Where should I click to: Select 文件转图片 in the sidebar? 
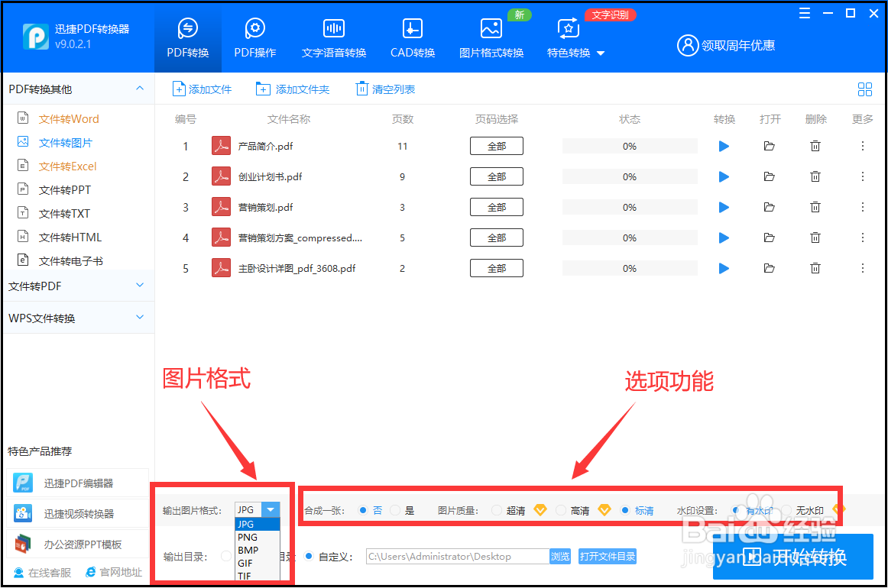65,143
